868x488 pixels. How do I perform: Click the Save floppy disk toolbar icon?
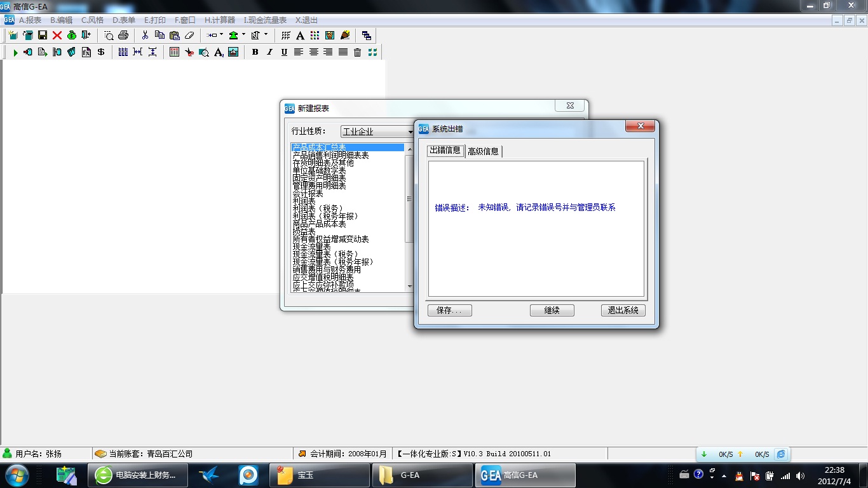tap(43, 36)
